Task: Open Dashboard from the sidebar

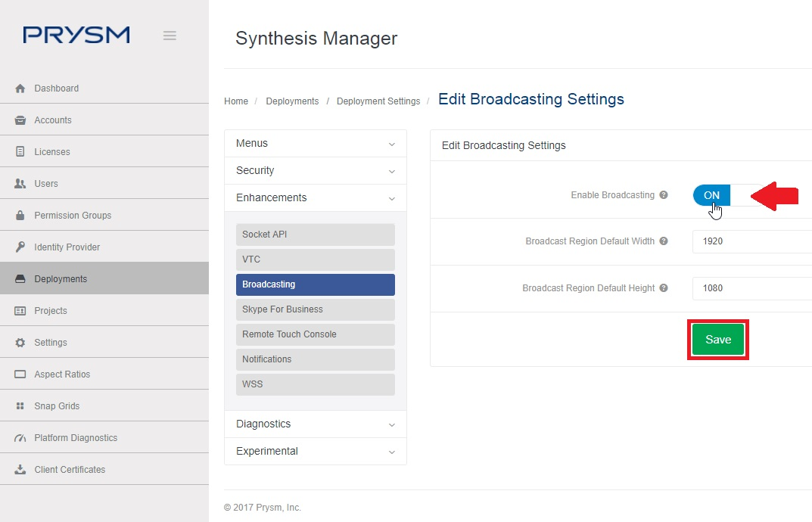Action: 104,88
